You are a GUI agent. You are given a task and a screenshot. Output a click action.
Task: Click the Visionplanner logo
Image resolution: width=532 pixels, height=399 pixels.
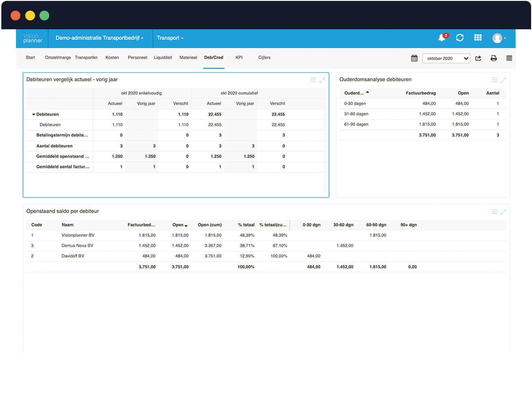pyautogui.click(x=33, y=38)
